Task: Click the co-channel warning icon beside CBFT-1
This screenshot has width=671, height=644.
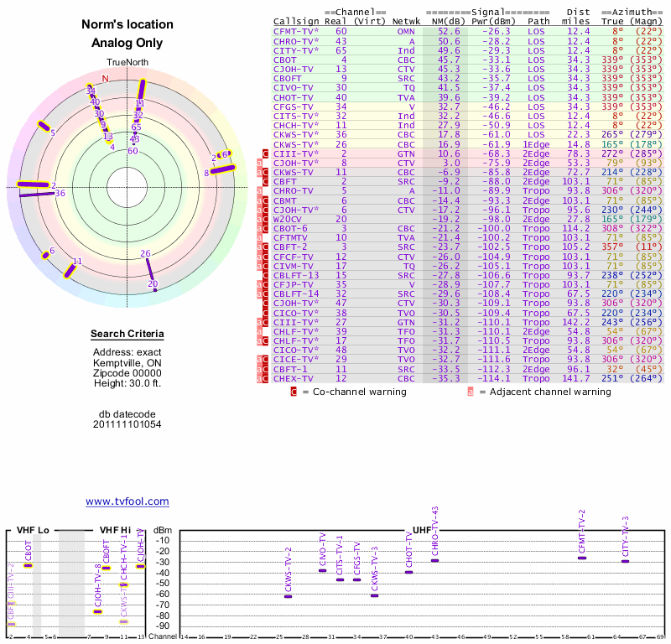Action: [265, 368]
